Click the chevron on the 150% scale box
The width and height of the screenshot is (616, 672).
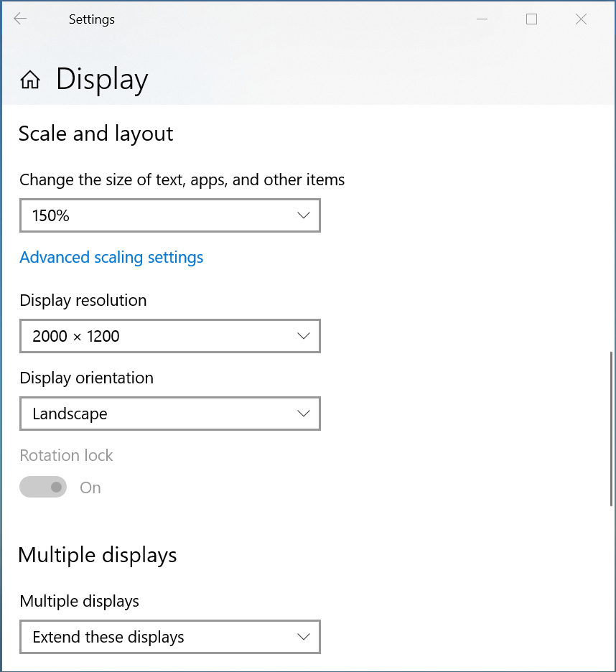pyautogui.click(x=304, y=215)
